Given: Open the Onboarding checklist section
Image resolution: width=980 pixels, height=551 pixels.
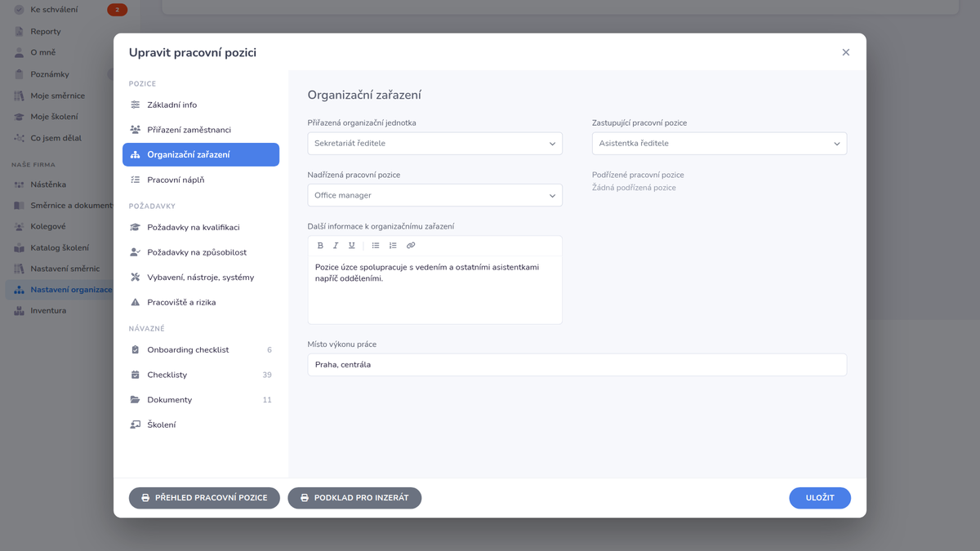Looking at the screenshot, I should (x=201, y=350).
